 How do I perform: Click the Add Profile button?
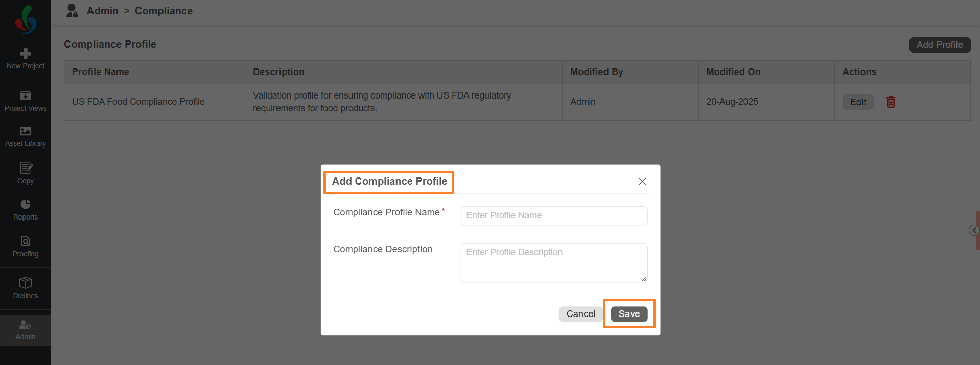tap(939, 45)
